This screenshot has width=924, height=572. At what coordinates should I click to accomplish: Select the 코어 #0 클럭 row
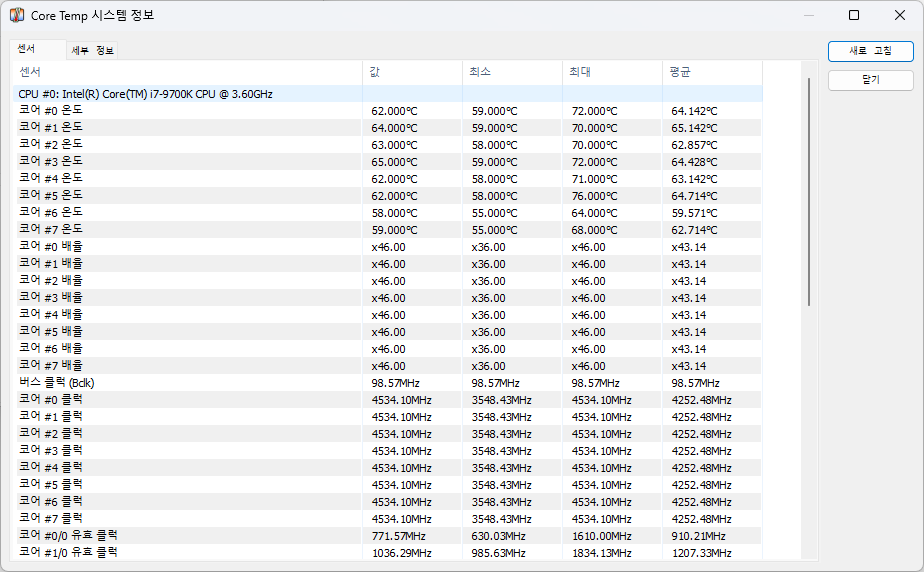[387, 400]
